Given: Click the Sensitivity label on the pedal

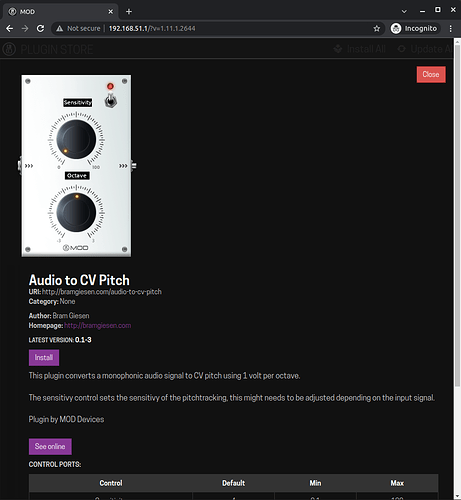Looking at the screenshot, I should coord(78,102).
